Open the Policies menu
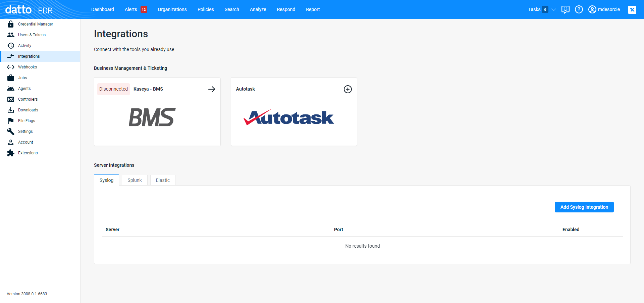Screen dimensions: 644x303 click(x=206, y=9)
